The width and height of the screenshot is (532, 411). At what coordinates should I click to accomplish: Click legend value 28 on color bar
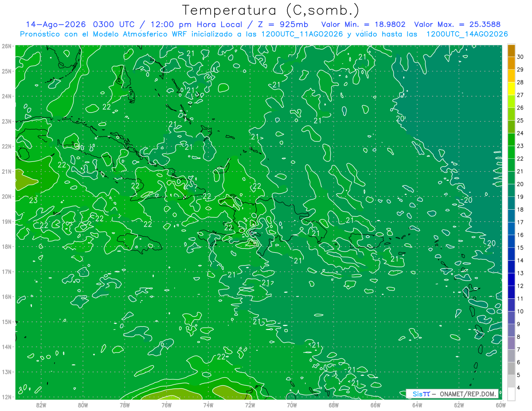click(x=520, y=82)
